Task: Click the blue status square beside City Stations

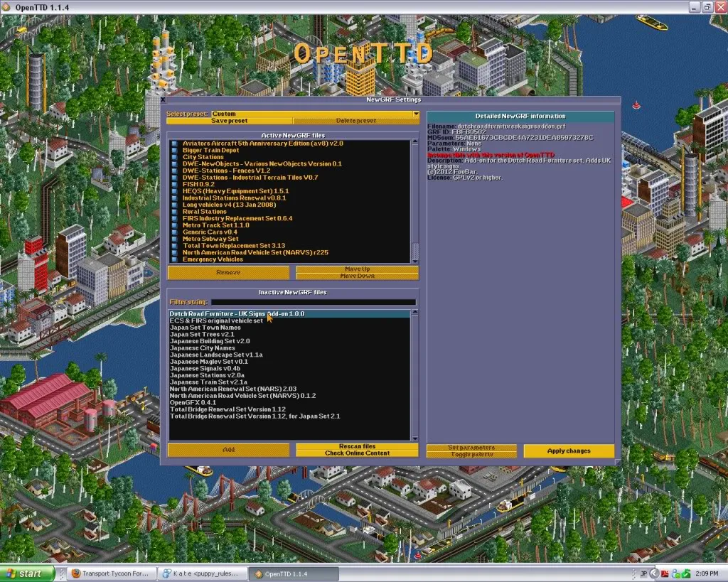Action: coord(175,157)
